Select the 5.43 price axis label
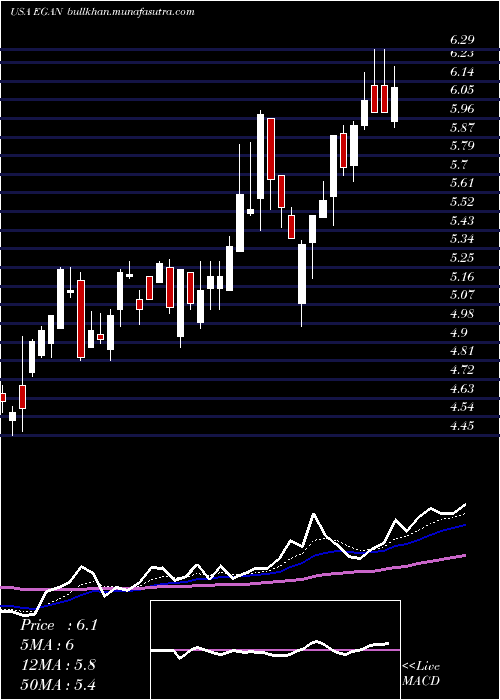The image size is (500, 700). 462,221
